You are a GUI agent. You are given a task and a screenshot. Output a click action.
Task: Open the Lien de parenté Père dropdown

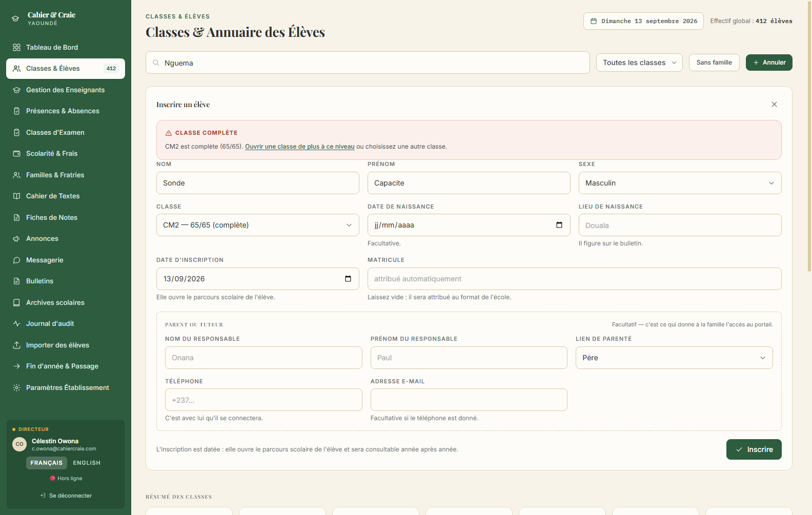(674, 358)
